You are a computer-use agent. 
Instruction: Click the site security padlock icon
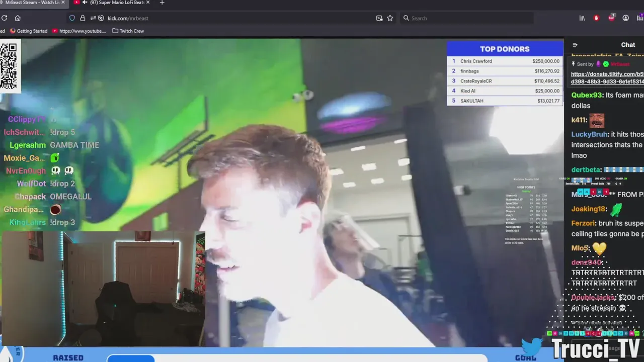pos(83,18)
